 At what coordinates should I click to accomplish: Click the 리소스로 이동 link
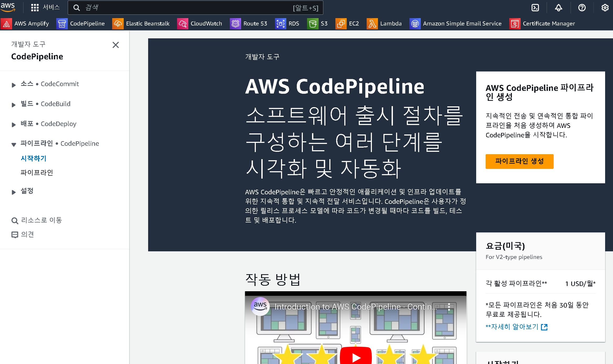(41, 220)
